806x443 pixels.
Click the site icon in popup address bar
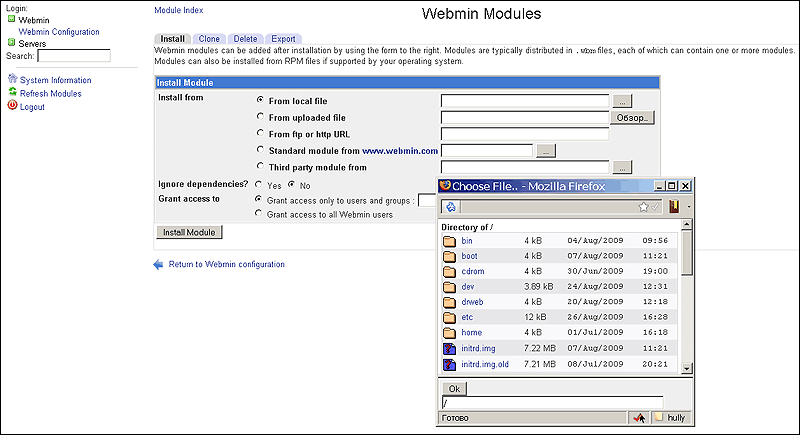click(451, 207)
